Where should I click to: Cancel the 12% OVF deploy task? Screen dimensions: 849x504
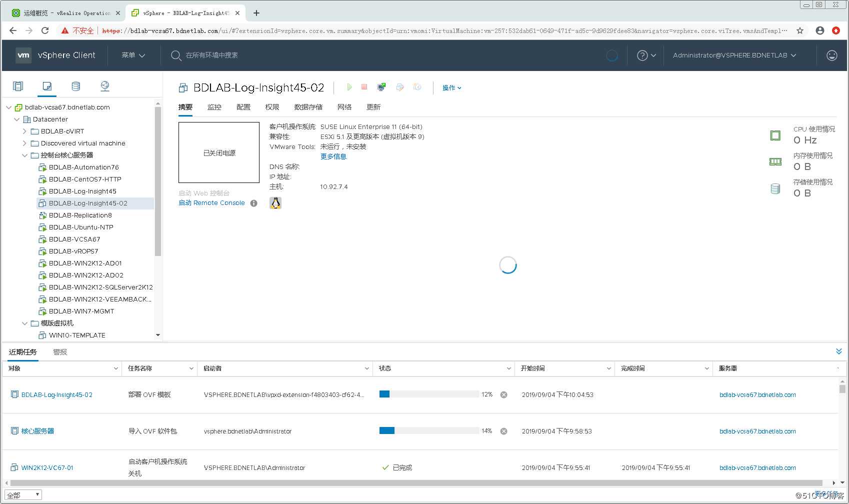(504, 394)
